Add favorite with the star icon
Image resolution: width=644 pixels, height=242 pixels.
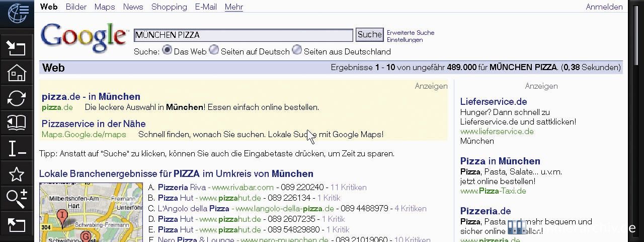tap(17, 174)
